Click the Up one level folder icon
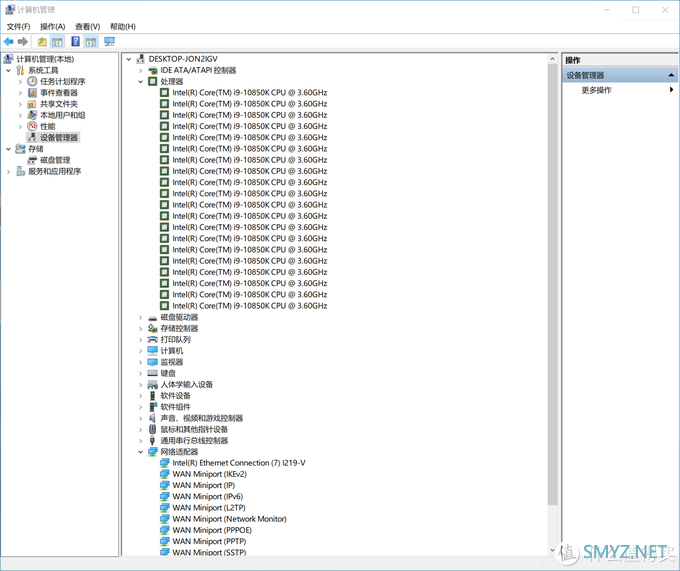Image resolution: width=680 pixels, height=571 pixels. (x=42, y=42)
